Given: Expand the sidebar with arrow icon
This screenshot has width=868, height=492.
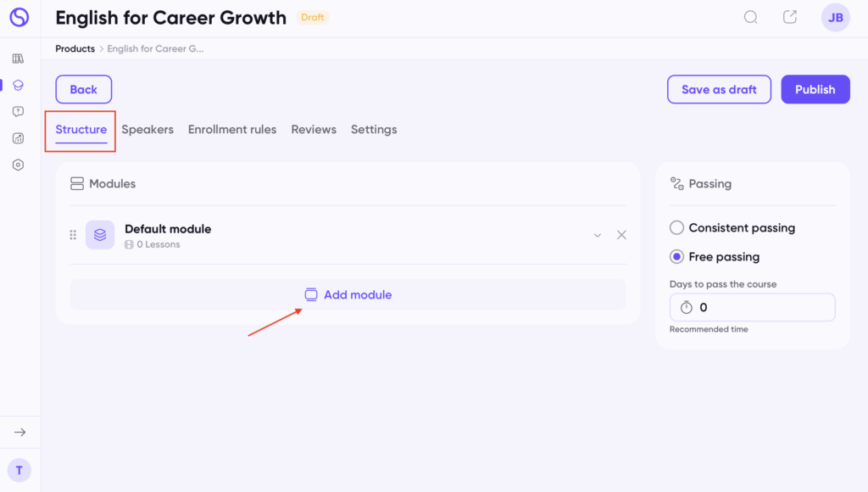Looking at the screenshot, I should 20,432.
